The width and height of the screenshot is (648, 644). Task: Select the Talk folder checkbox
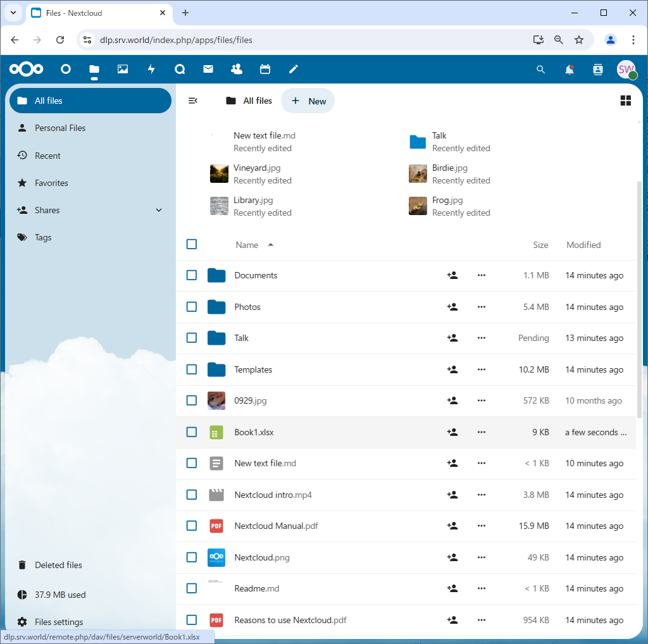pos(192,338)
